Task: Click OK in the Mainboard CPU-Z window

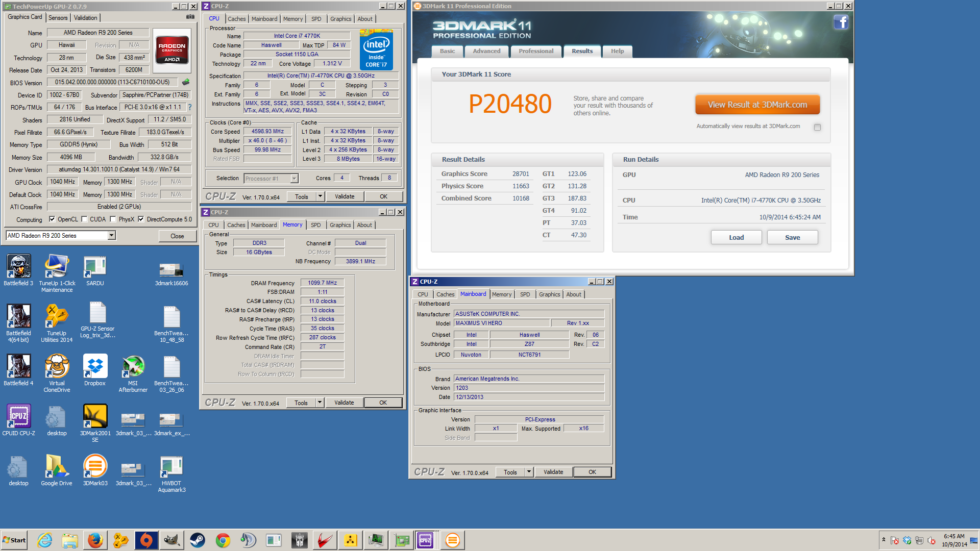Action: click(592, 472)
